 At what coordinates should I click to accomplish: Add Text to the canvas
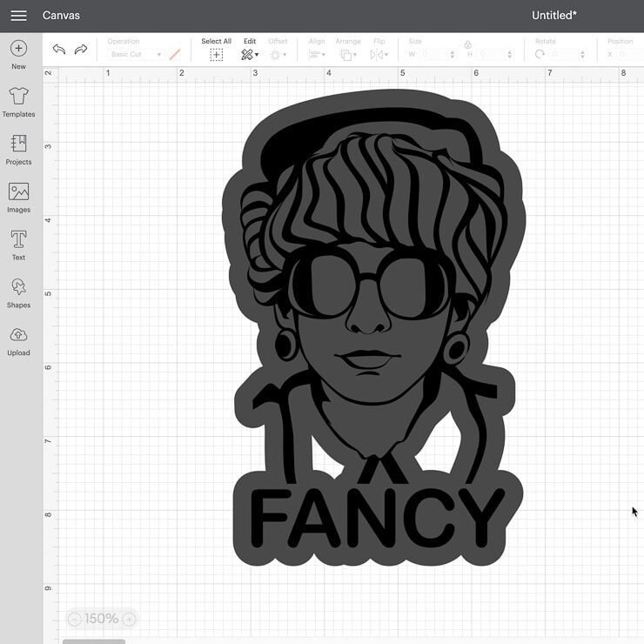[x=18, y=245]
